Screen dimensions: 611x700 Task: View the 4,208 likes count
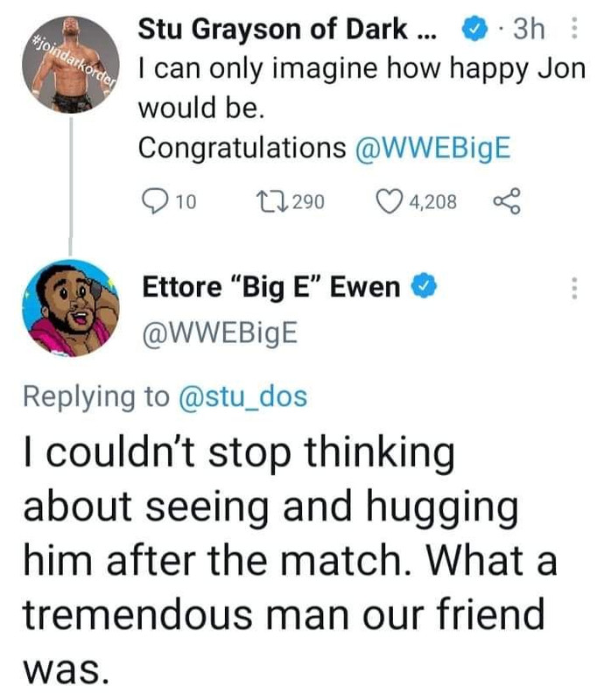pyautogui.click(x=432, y=202)
